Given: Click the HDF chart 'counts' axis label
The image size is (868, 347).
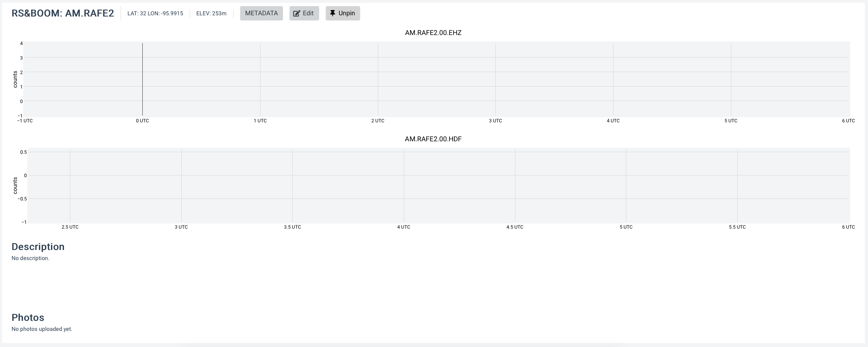Looking at the screenshot, I should click(15, 186).
